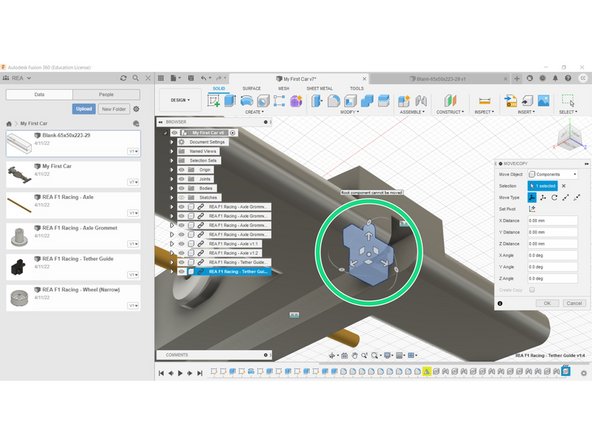The height and width of the screenshot is (444, 592).
Task: Cancel the Move/Copy dialog
Action: click(x=574, y=303)
